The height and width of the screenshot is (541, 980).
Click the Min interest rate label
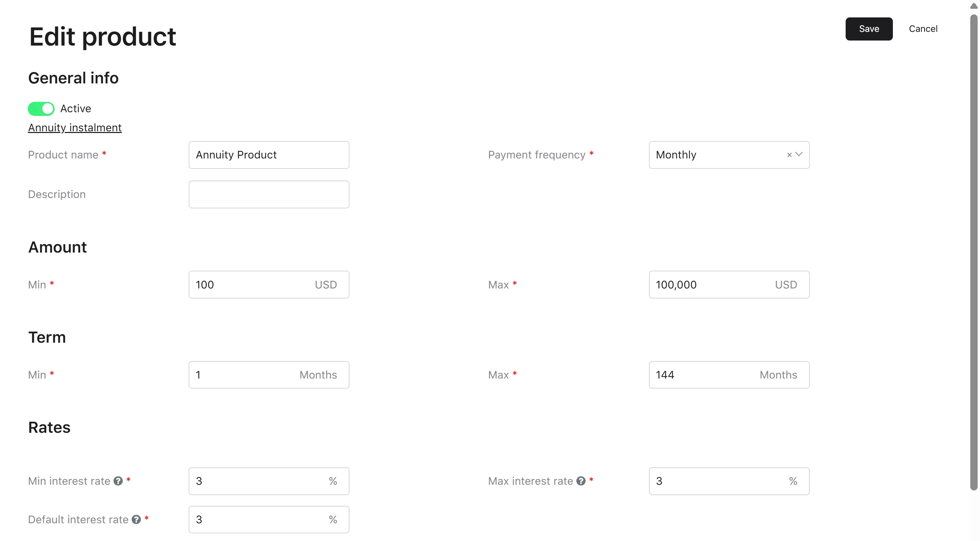click(x=69, y=481)
